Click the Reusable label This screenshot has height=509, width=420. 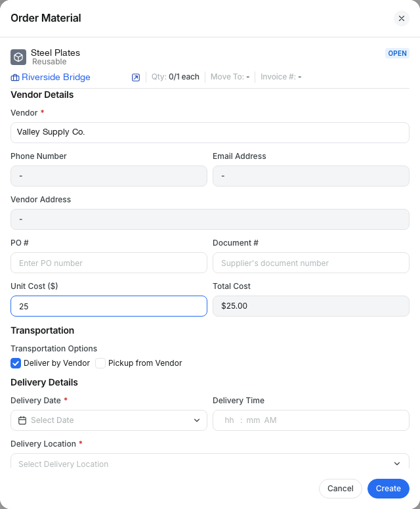pos(49,62)
